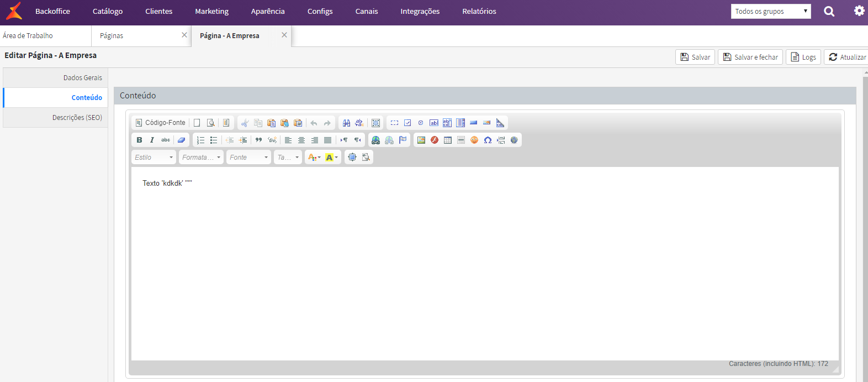Insert a Form with the dashed-rectangle icon

point(394,123)
